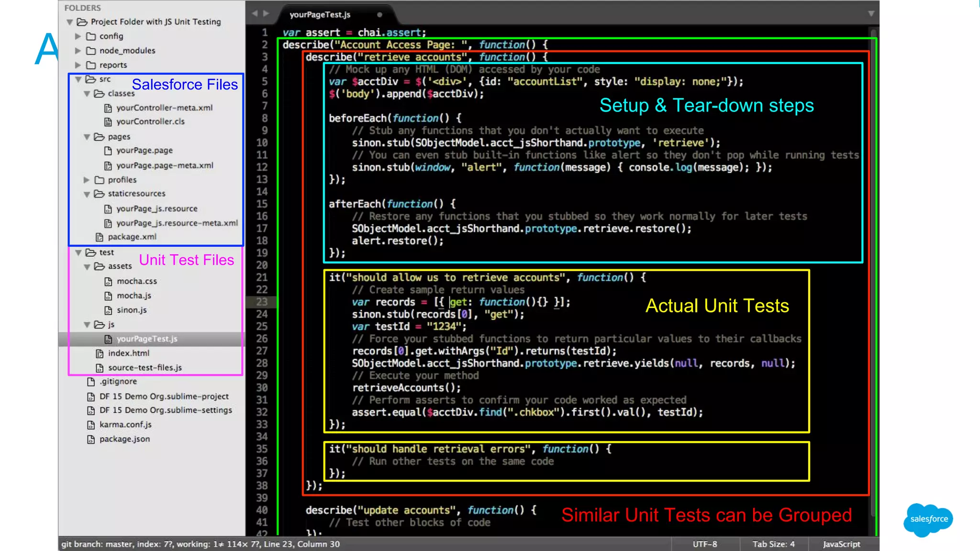Open package.xml from the sidebar

click(x=132, y=237)
